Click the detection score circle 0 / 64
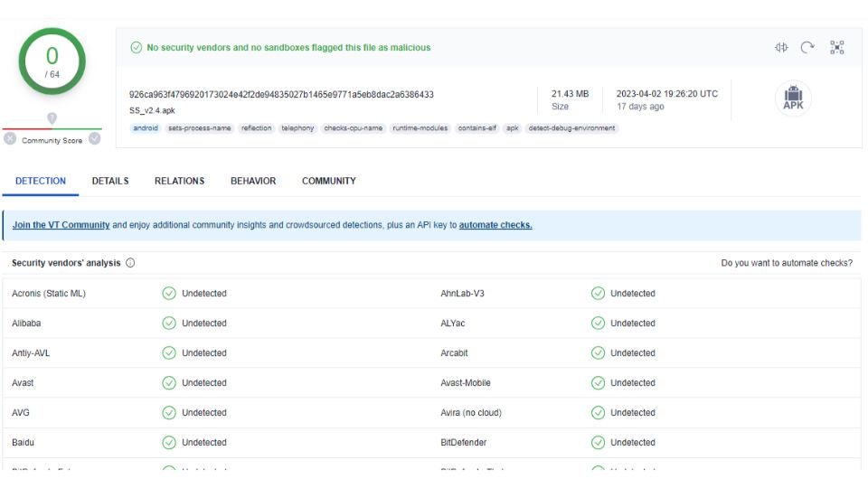The width and height of the screenshot is (868, 488). (x=52, y=61)
